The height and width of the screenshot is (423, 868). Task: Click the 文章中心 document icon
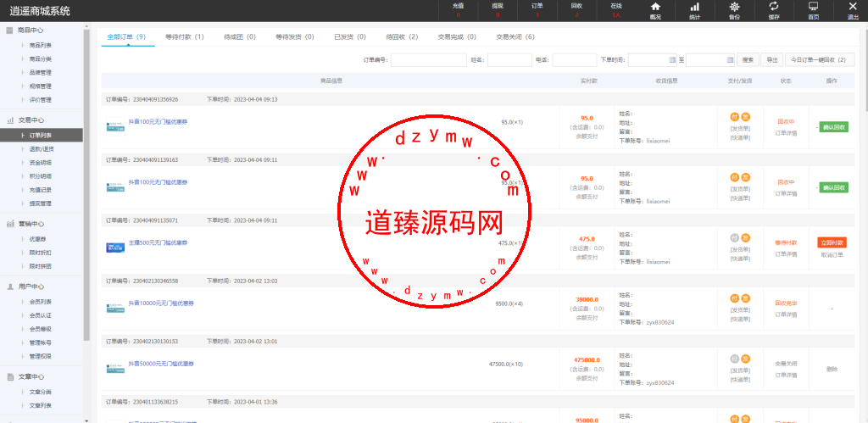(10, 376)
